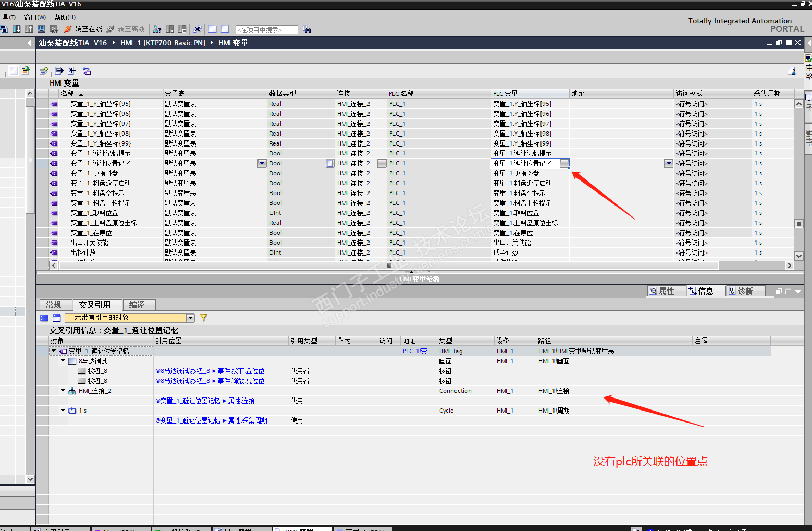Click the 数据类型 column header
The width and height of the screenshot is (812, 531).
(x=301, y=93)
